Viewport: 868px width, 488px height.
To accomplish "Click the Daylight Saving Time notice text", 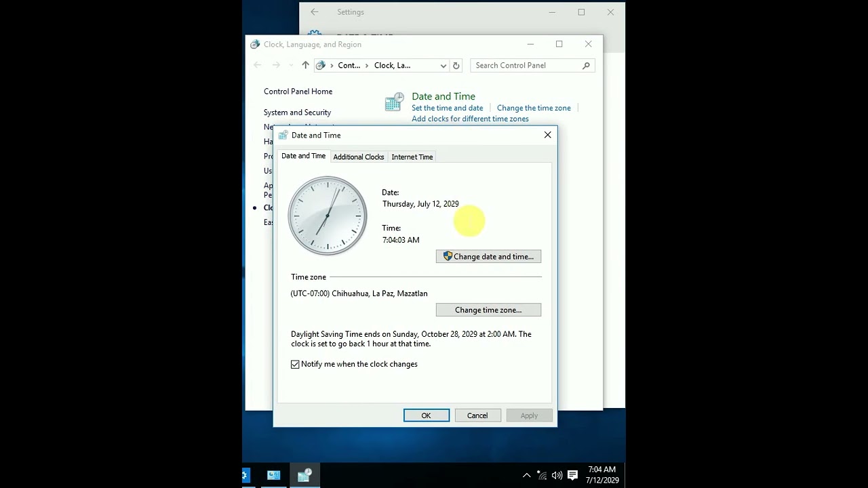I will (411, 339).
